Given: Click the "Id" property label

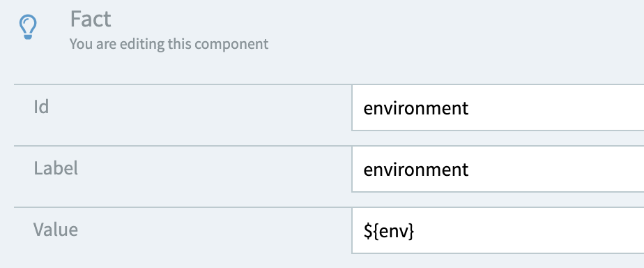Looking at the screenshot, I should pyautogui.click(x=41, y=107).
